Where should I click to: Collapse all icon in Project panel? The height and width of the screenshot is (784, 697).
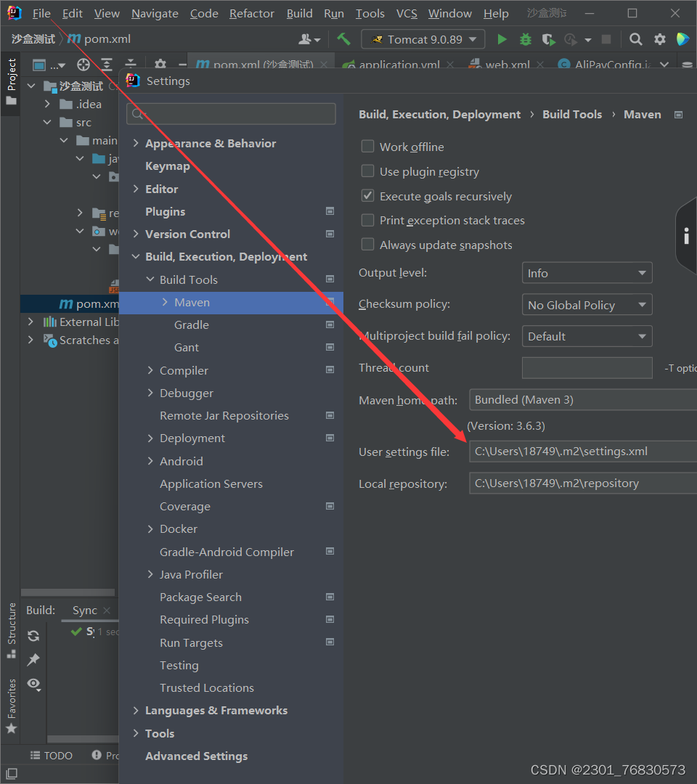[x=131, y=65]
